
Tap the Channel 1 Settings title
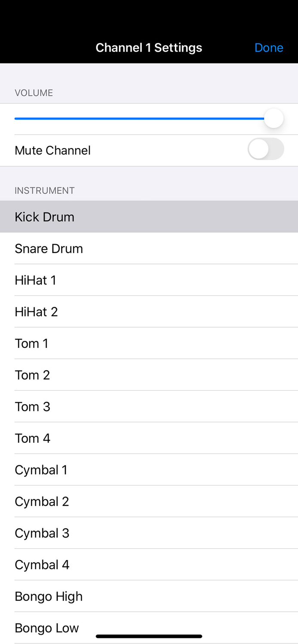[x=149, y=48]
